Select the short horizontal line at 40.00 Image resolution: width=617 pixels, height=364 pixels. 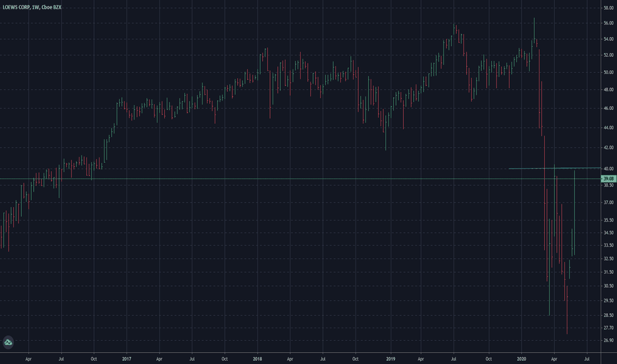coord(555,168)
